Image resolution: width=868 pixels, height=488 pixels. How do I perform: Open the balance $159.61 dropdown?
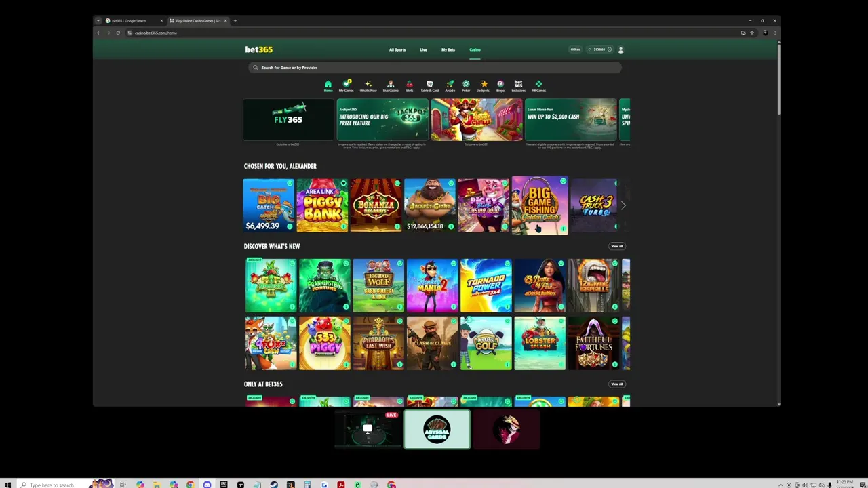tap(599, 49)
